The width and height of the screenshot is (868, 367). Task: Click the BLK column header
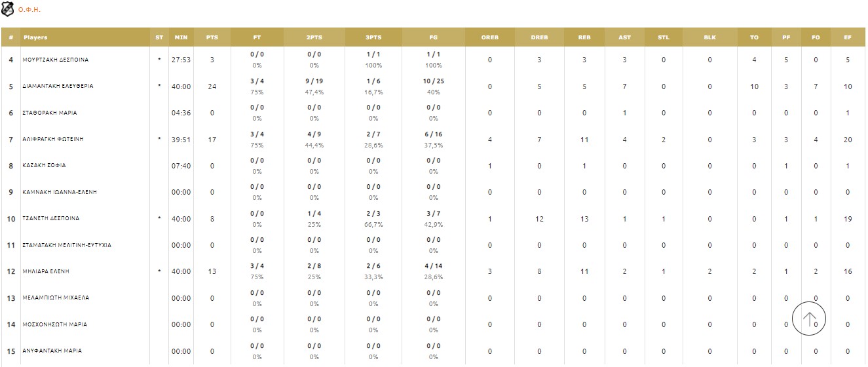(x=709, y=37)
